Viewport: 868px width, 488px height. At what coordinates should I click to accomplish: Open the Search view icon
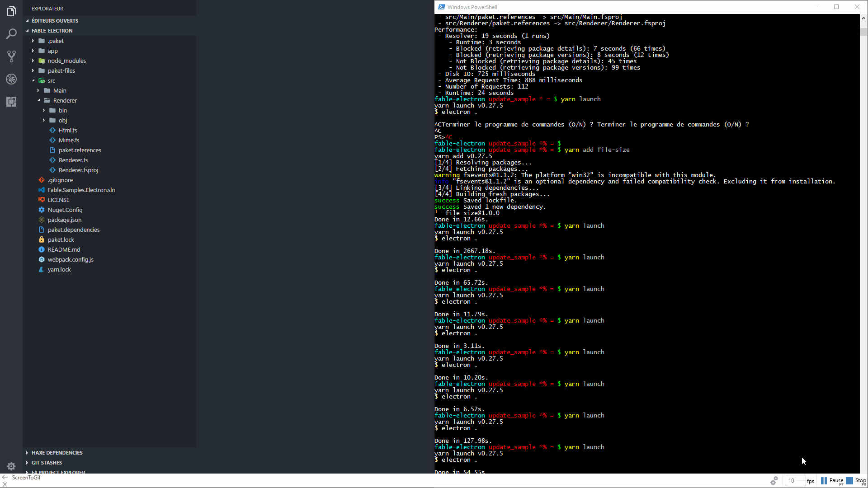click(11, 34)
